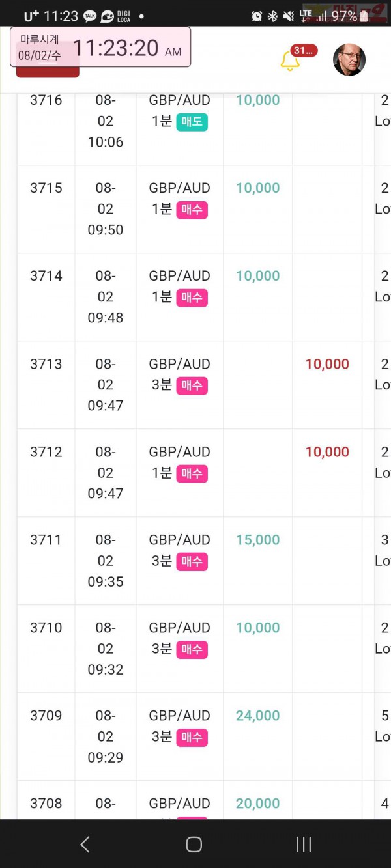Screen dimensions: 391x868
Task: Tap the battery indicator icon
Action: click(364, 16)
